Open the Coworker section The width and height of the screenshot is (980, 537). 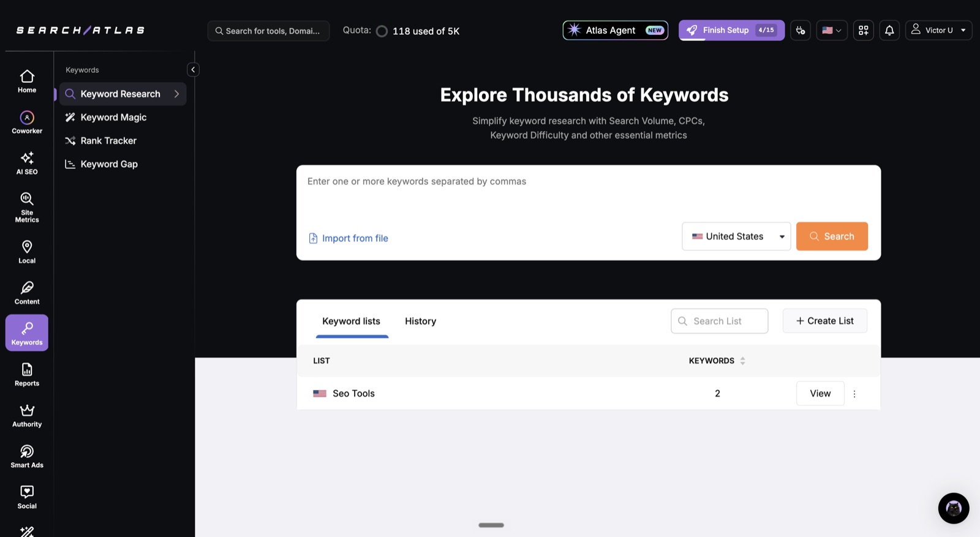pos(27,122)
